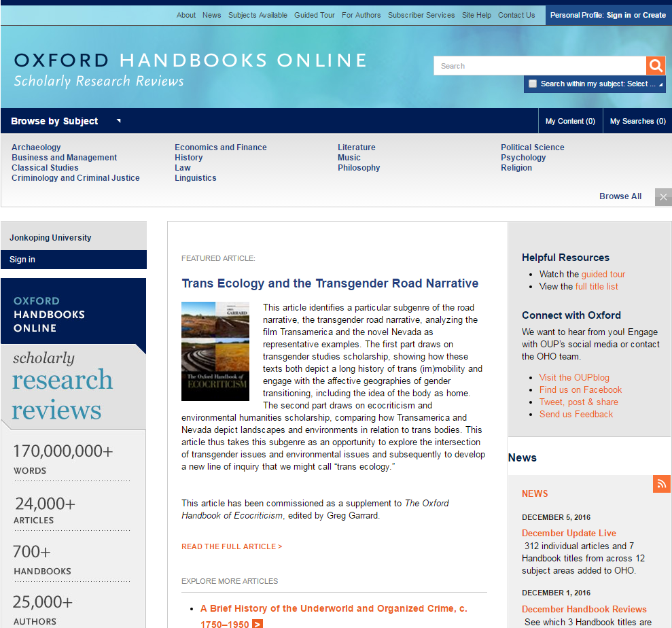This screenshot has width=672, height=628.
Task: Select the Site Help menu item
Action: (x=476, y=14)
